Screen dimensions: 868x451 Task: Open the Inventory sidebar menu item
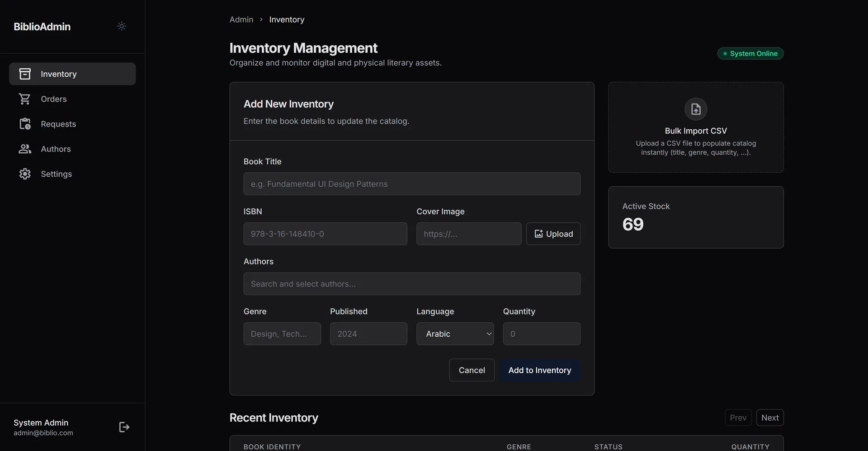(72, 74)
